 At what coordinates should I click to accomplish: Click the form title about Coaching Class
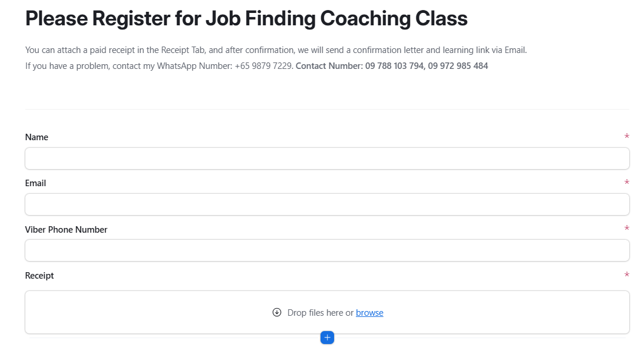(x=246, y=19)
